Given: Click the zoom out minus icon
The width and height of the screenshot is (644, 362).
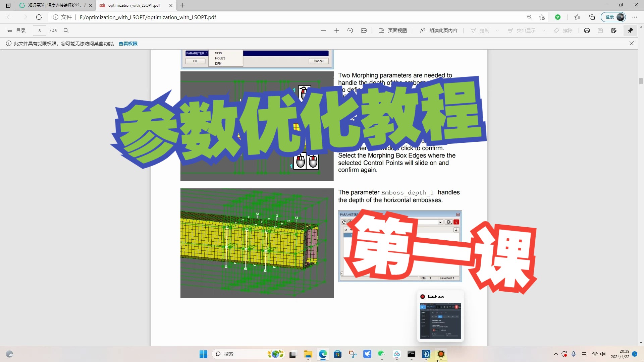Looking at the screenshot, I should (x=323, y=31).
